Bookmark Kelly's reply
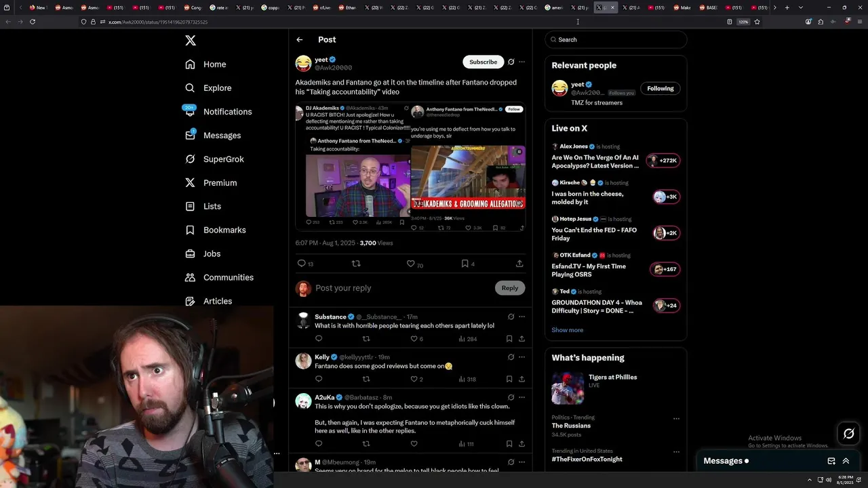Image resolution: width=868 pixels, height=488 pixels. (x=509, y=379)
